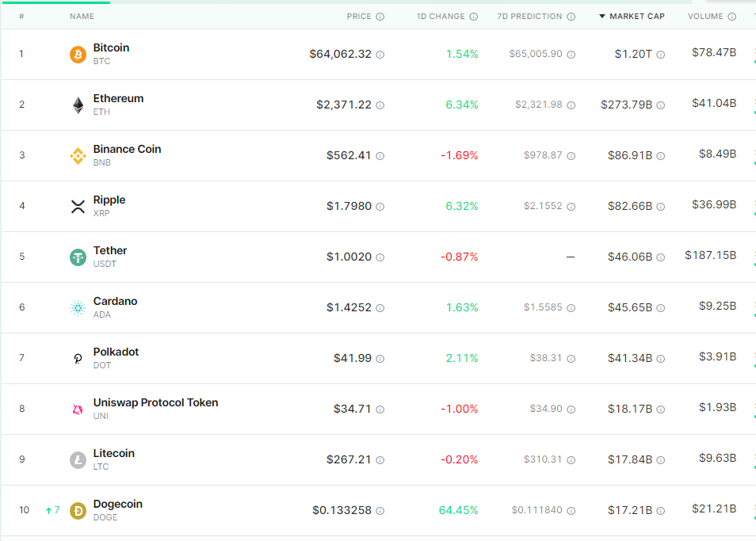Sort table by NAME column
The width and height of the screenshot is (756, 541).
click(82, 17)
